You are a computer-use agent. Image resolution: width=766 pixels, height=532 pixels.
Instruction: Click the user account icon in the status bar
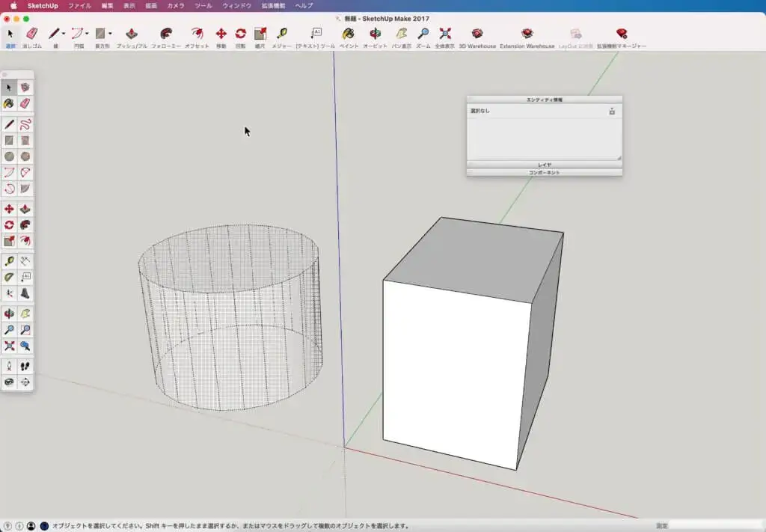[31, 526]
